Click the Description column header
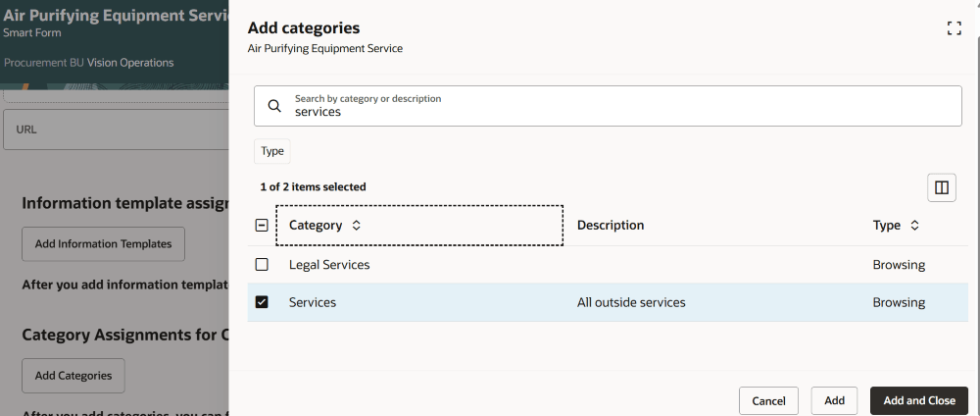 [611, 226]
